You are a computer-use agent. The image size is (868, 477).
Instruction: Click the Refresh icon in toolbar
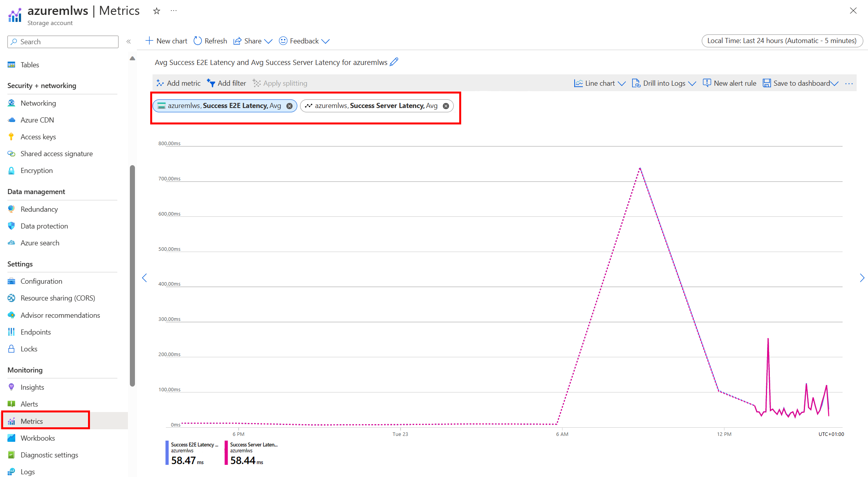point(198,41)
